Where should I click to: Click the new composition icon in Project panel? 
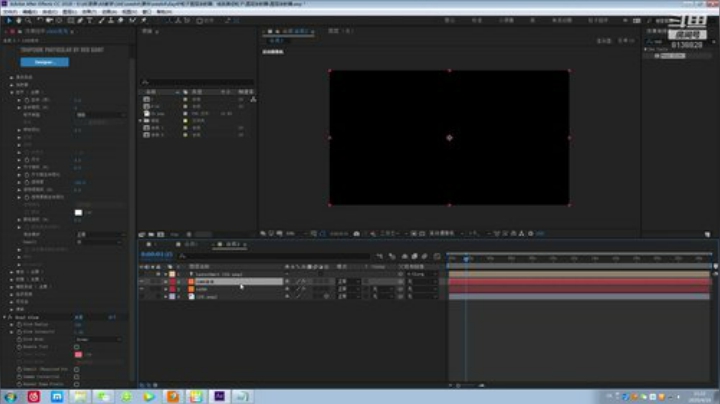160,234
